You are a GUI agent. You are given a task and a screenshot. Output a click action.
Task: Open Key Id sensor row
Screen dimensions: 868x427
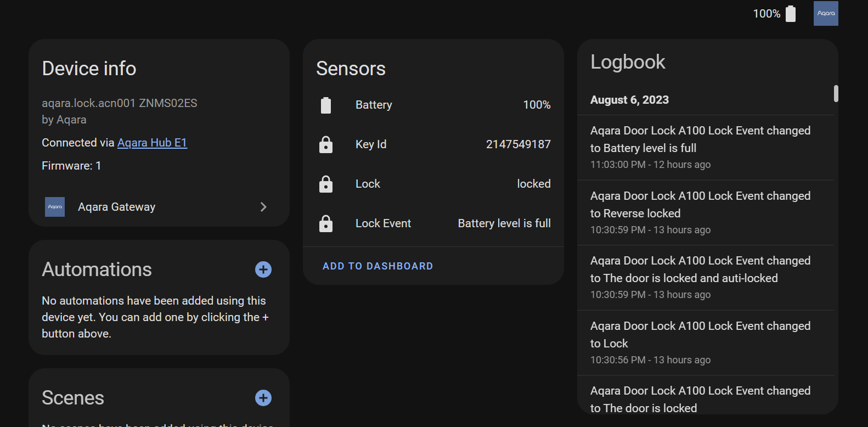[x=433, y=144]
